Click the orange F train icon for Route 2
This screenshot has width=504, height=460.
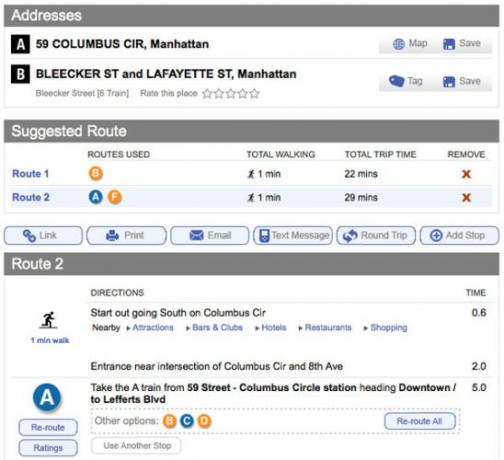114,197
